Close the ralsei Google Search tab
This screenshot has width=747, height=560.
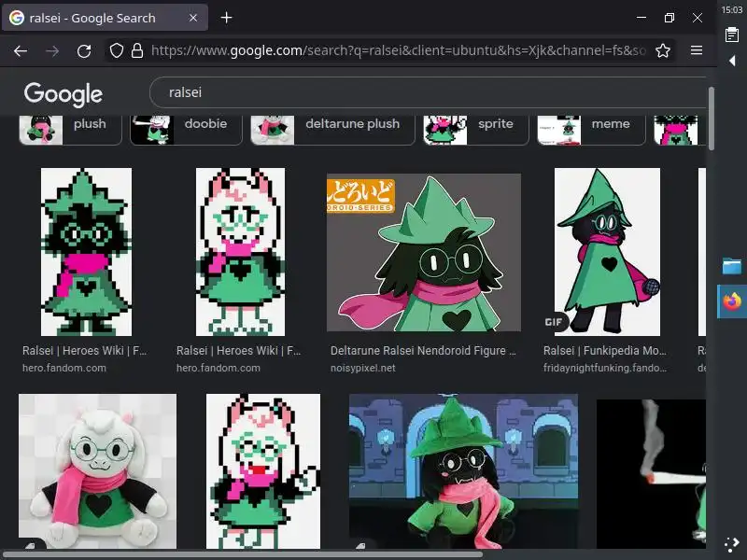[x=193, y=18]
